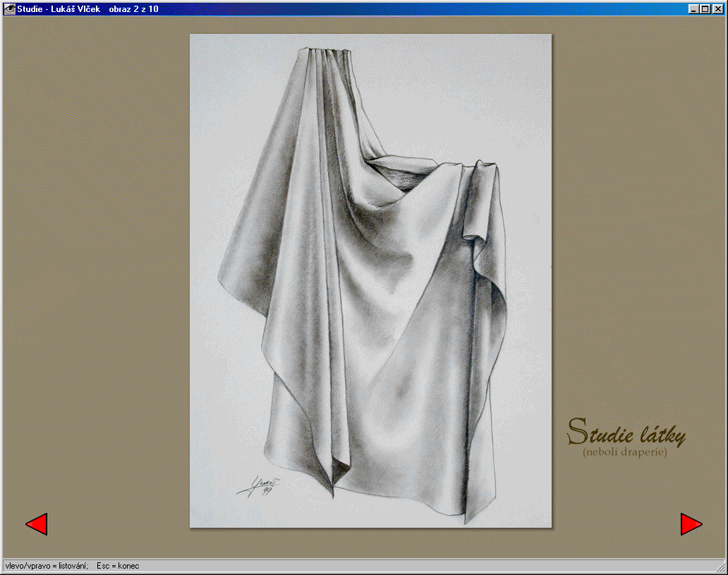The image size is (728, 575).
Task: Maximize the Studie window
Action: click(x=705, y=8)
